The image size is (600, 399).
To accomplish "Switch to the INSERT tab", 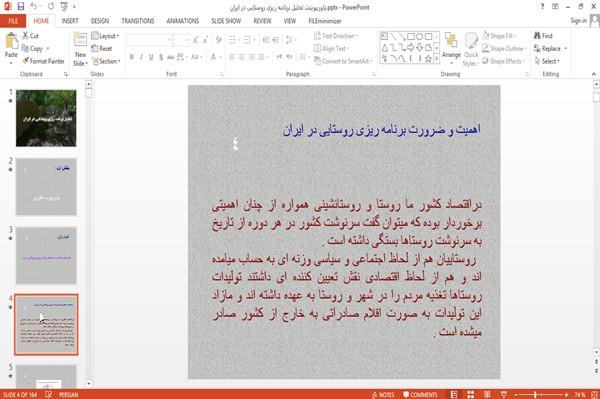I will pyautogui.click(x=70, y=21).
